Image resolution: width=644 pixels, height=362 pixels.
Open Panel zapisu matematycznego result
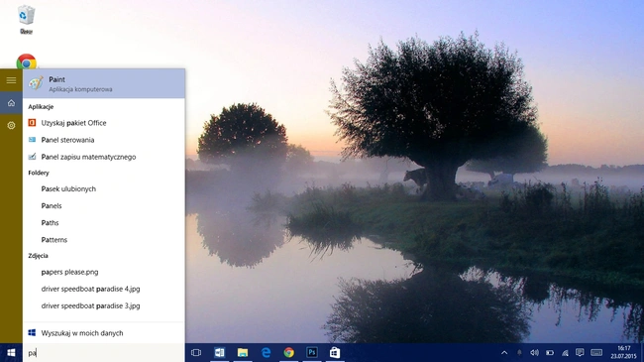104,157
